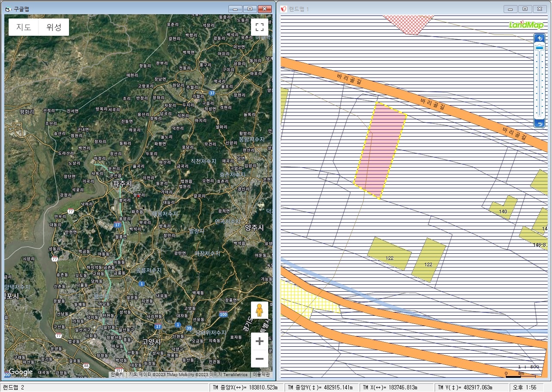The width and height of the screenshot is (552, 392).
Task: Minimize the 구글맵 window
Action: pos(235,9)
